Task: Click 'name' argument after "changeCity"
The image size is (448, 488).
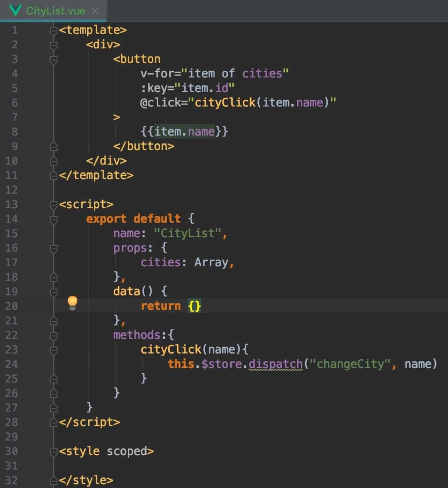Action: pos(418,364)
